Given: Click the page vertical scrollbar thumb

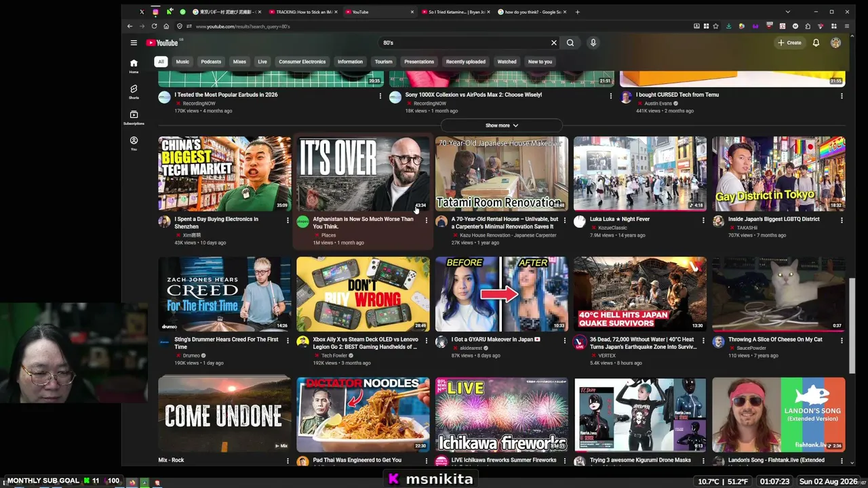Looking at the screenshot, I should coord(851,325).
